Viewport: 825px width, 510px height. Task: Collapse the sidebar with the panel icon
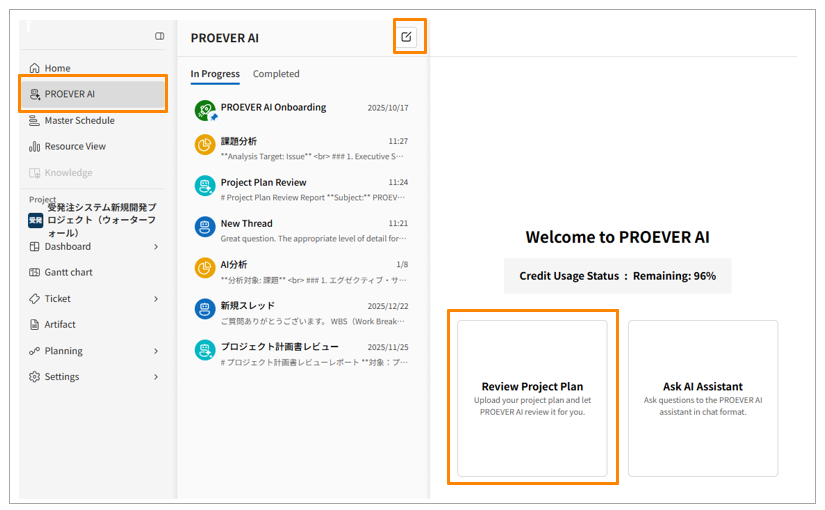tap(159, 37)
